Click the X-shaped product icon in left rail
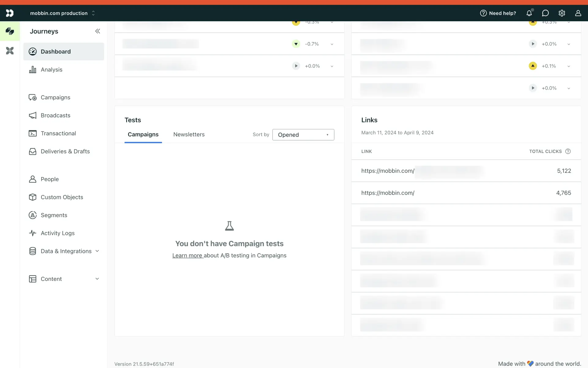This screenshot has width=588, height=368. coord(10,51)
